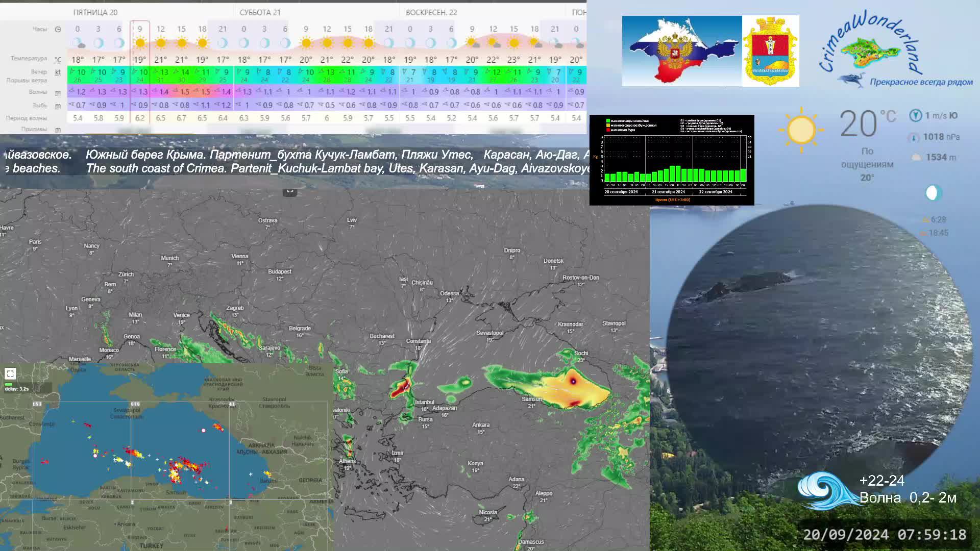Click the sun icon for Friday hour 12
The width and height of the screenshot is (980, 551).
161,43
